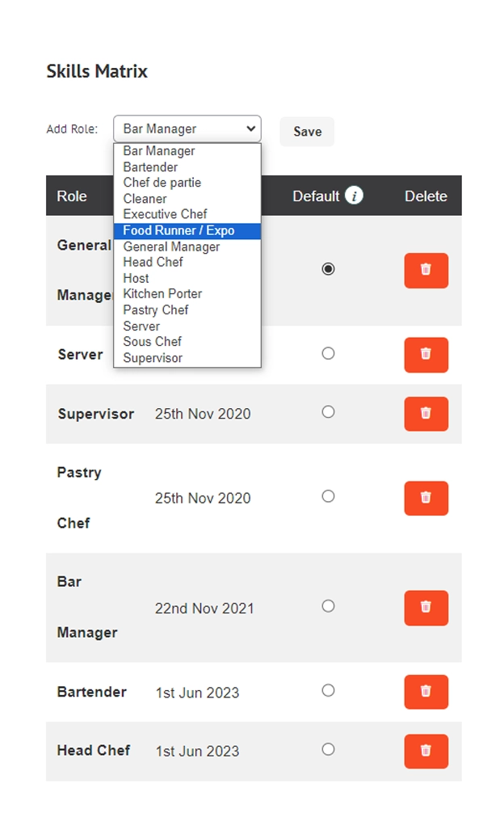Screen dimensions: 504x834
Task: Set Server as the default role
Action: (x=328, y=353)
